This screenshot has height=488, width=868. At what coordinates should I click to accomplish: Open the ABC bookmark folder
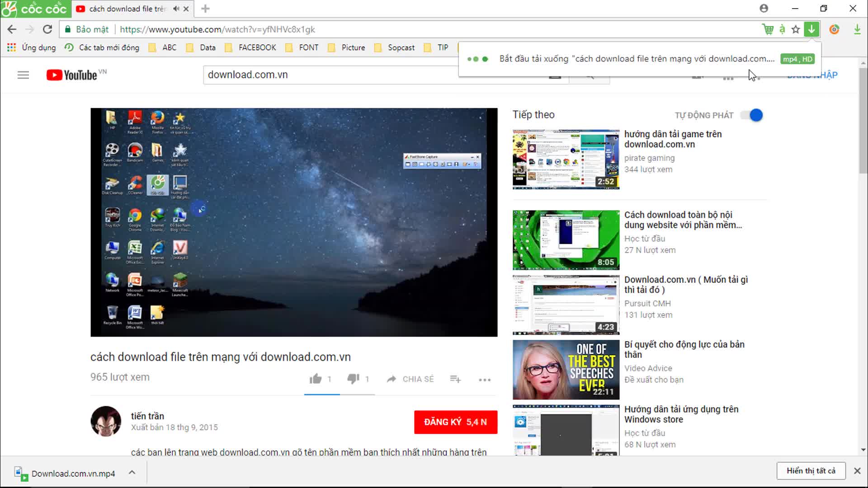click(163, 47)
